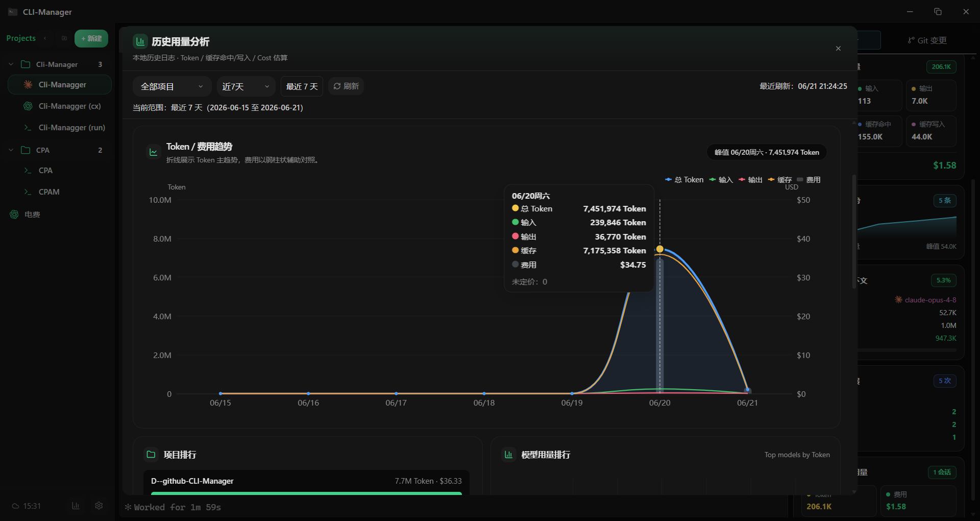
Task: Click the CPA group folder icon
Action: [26, 150]
